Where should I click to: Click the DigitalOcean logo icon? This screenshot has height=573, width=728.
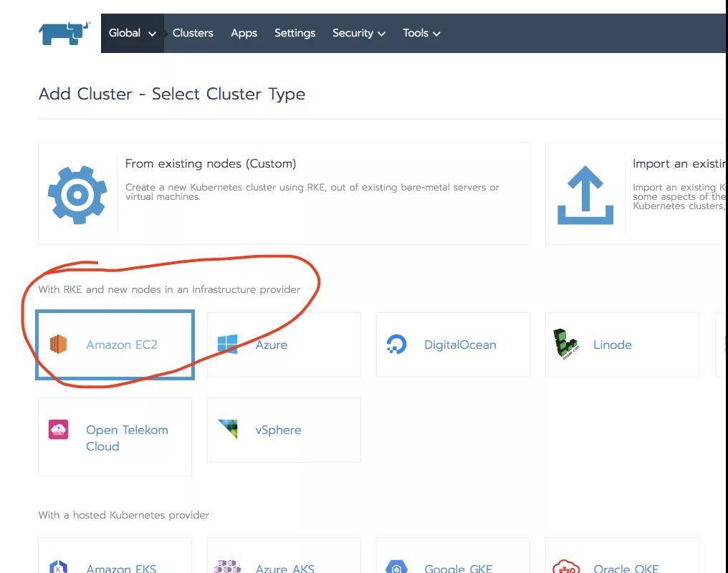tap(396, 345)
